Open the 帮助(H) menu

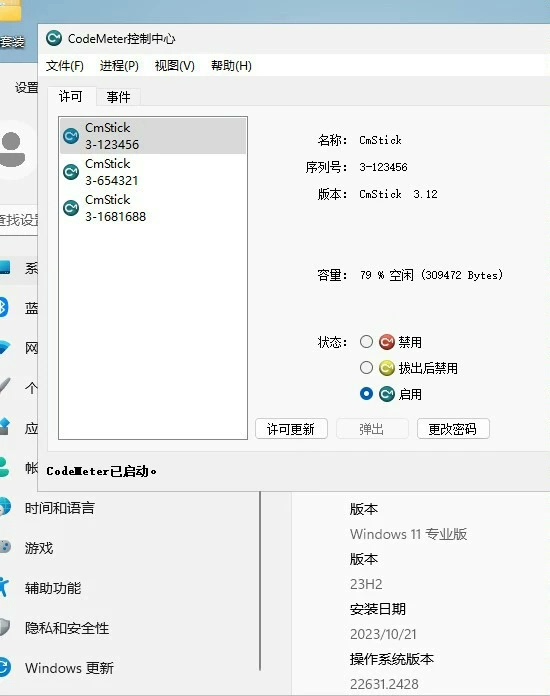(x=231, y=66)
